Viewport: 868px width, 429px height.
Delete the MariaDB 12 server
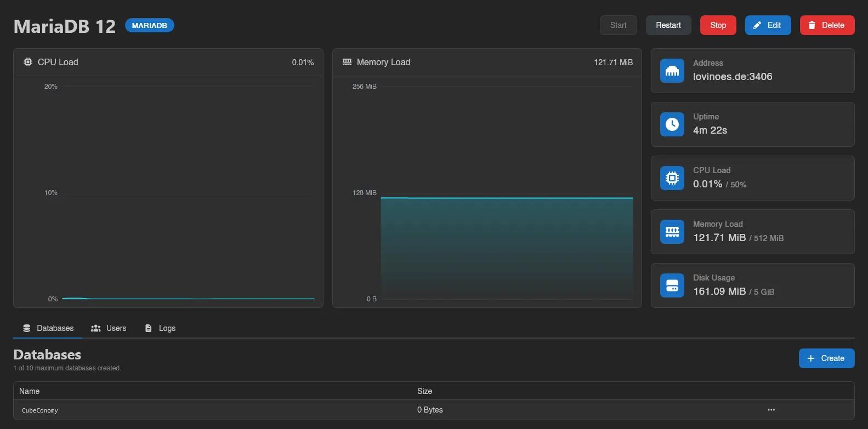[827, 25]
